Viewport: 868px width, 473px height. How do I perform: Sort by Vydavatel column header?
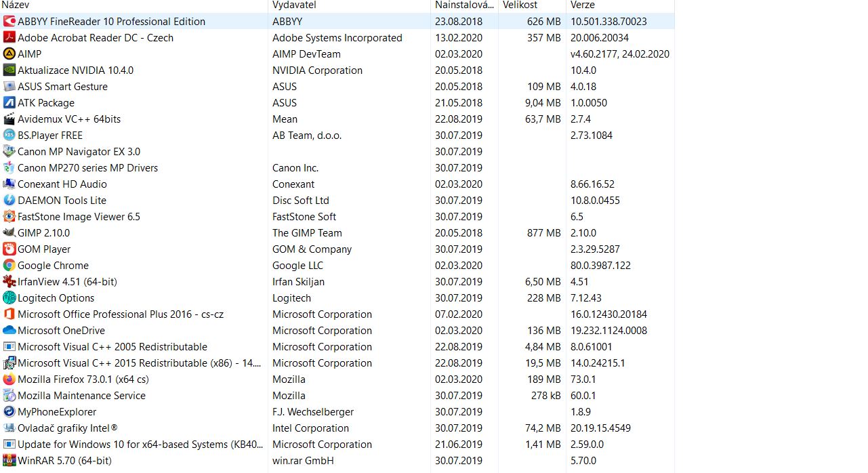294,5
